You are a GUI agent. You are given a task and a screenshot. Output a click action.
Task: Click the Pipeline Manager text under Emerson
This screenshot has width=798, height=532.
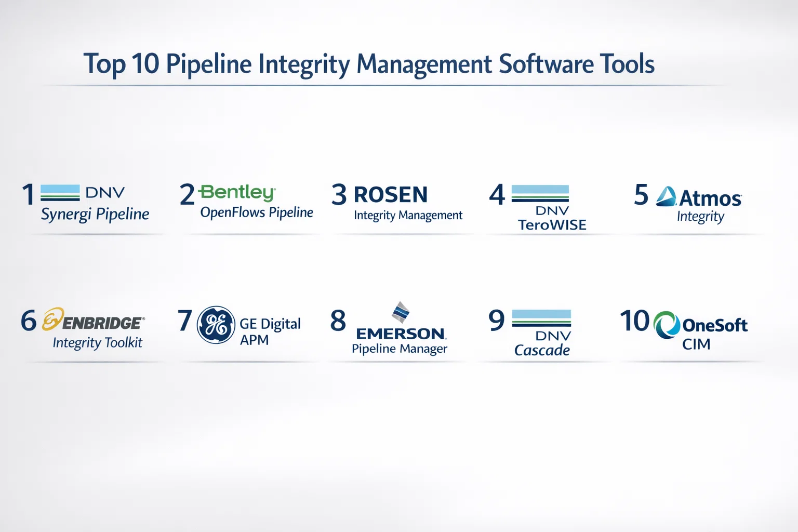pos(399,349)
